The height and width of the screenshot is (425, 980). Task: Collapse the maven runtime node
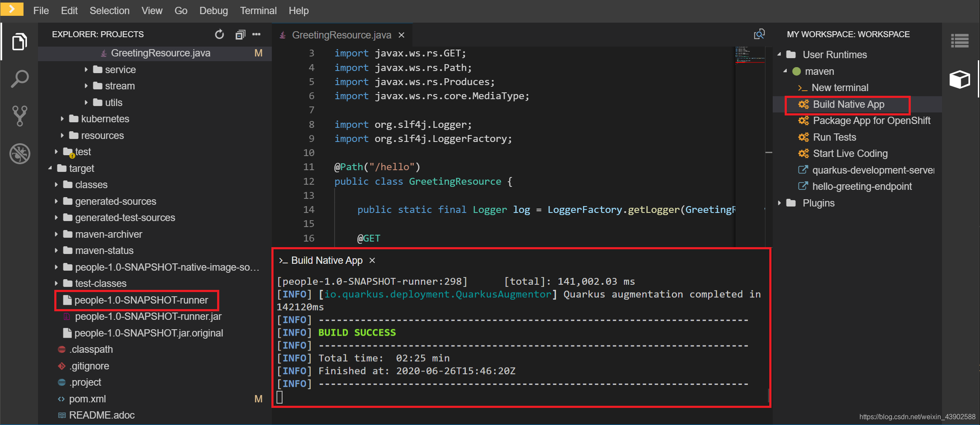click(786, 71)
